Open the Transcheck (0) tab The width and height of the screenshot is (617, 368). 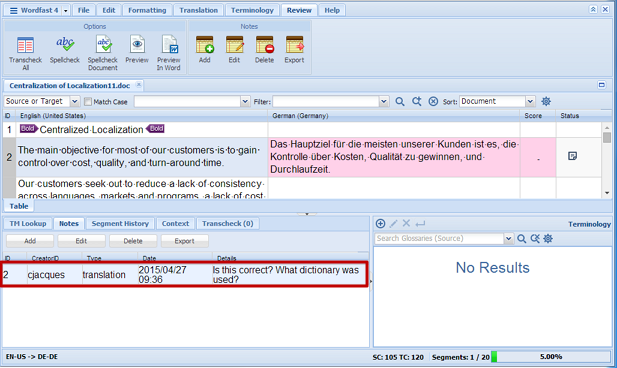point(228,224)
